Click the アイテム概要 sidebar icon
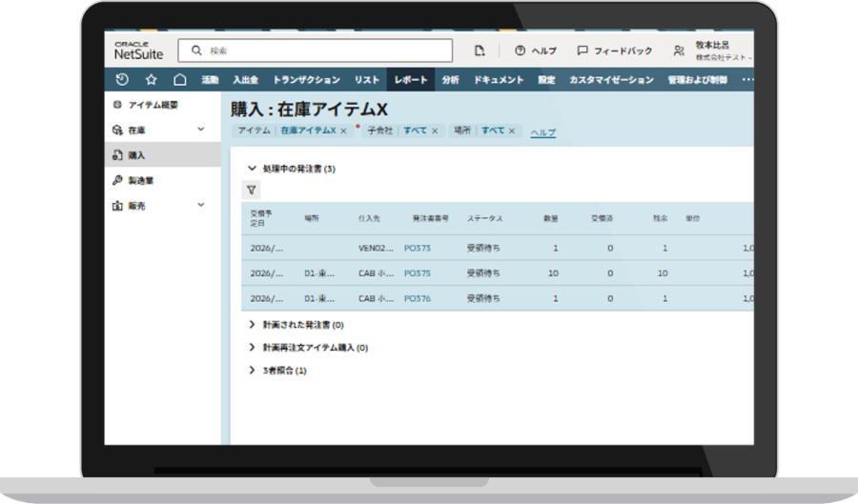Screen dimensions: 858x504 point(117,105)
